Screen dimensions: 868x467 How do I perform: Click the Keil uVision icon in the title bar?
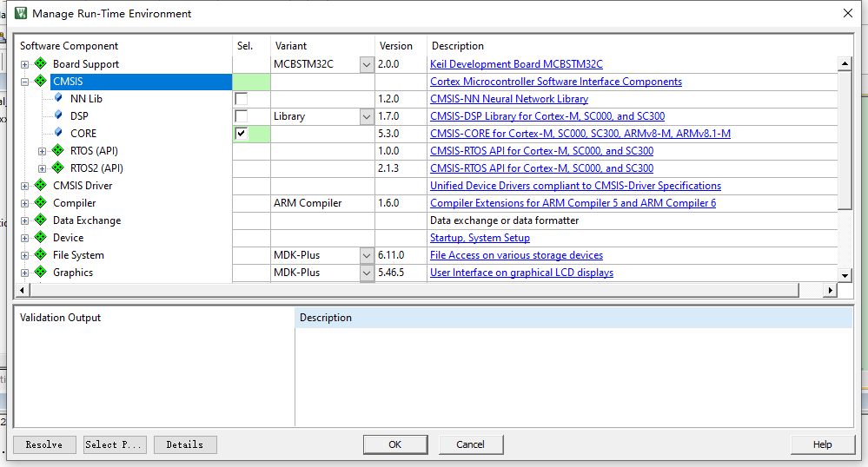(21, 13)
